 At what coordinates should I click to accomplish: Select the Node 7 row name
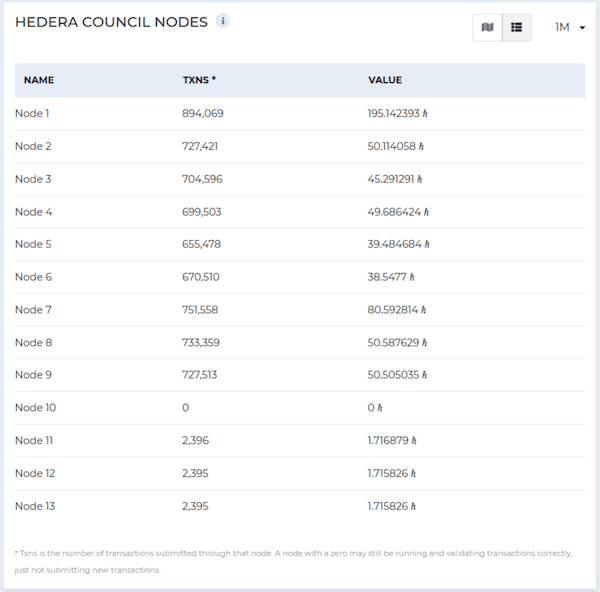click(x=33, y=310)
